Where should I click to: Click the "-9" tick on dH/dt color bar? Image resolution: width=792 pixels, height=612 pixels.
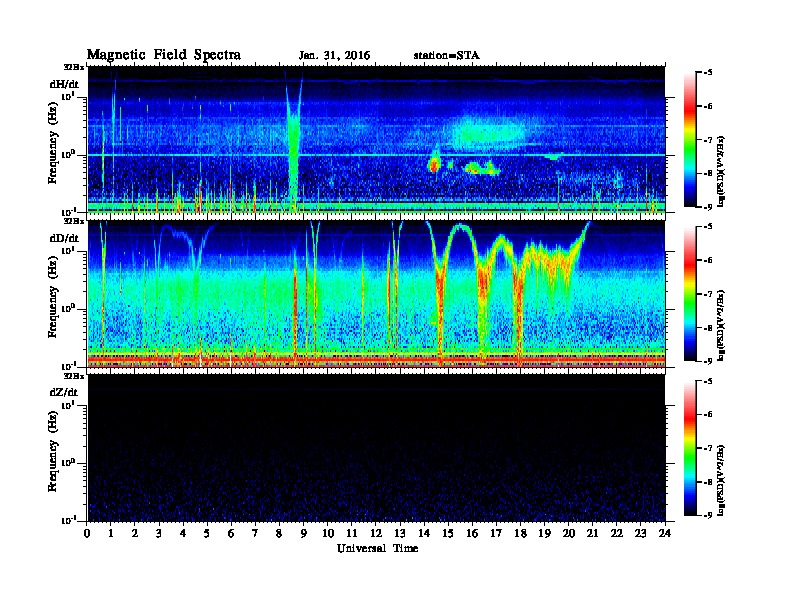coord(708,207)
